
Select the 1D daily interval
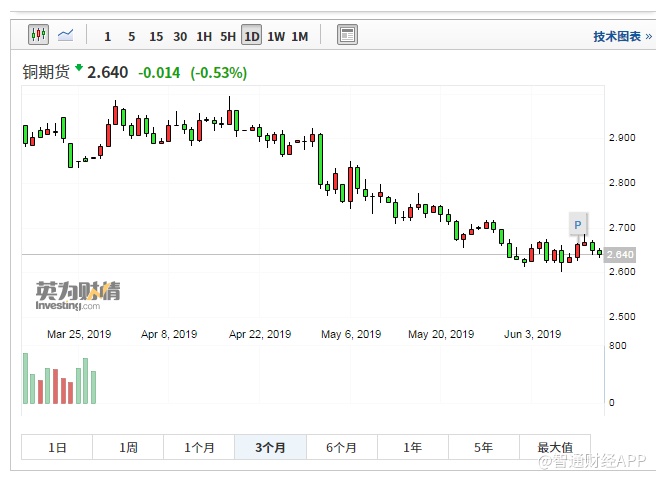pos(251,36)
